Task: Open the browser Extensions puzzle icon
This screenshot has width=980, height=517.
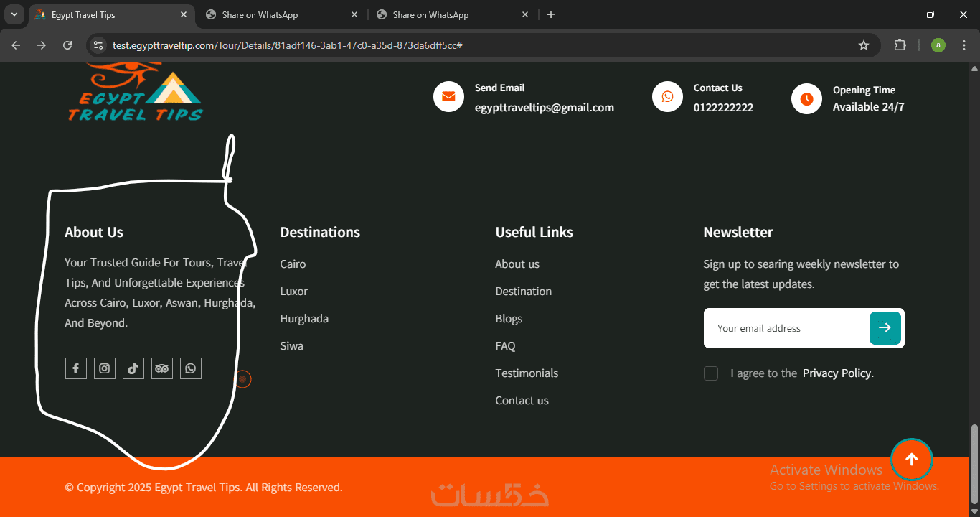Action: click(900, 45)
